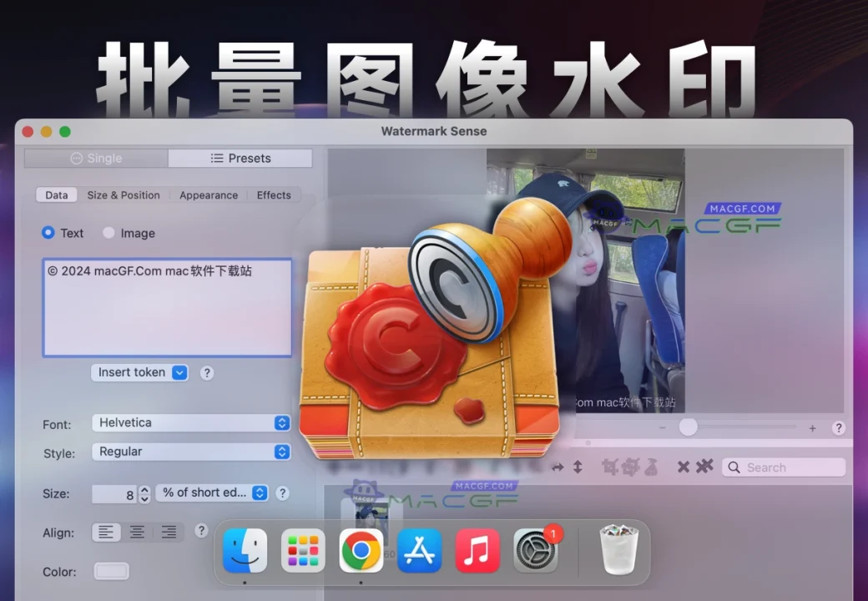Click the horizontal flip arrow icon
The height and width of the screenshot is (601, 868).
[556, 467]
